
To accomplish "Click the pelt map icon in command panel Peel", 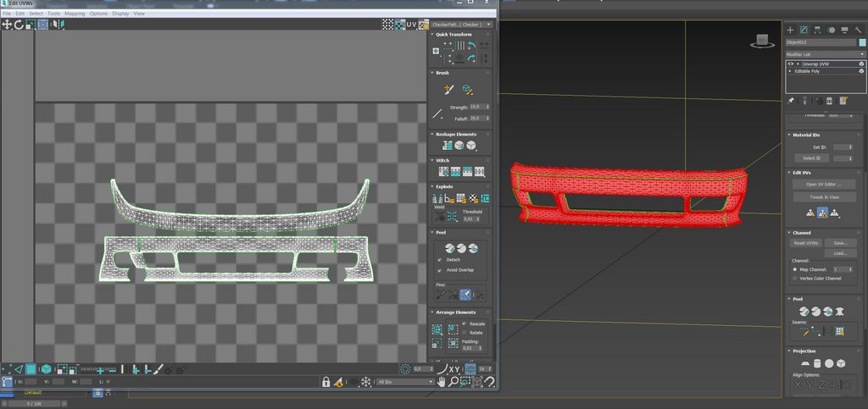I will tap(840, 312).
